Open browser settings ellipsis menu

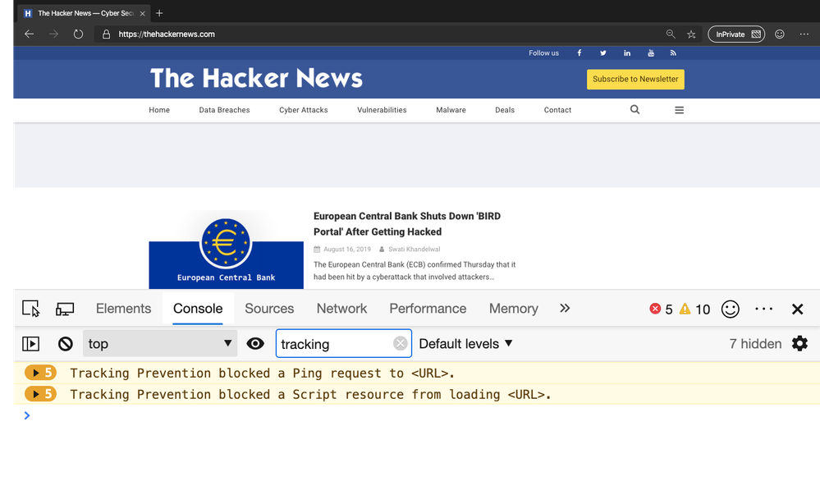click(x=804, y=34)
